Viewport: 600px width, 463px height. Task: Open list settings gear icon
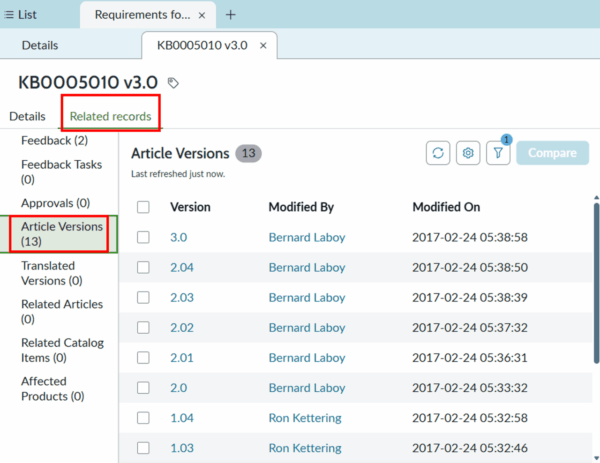467,153
